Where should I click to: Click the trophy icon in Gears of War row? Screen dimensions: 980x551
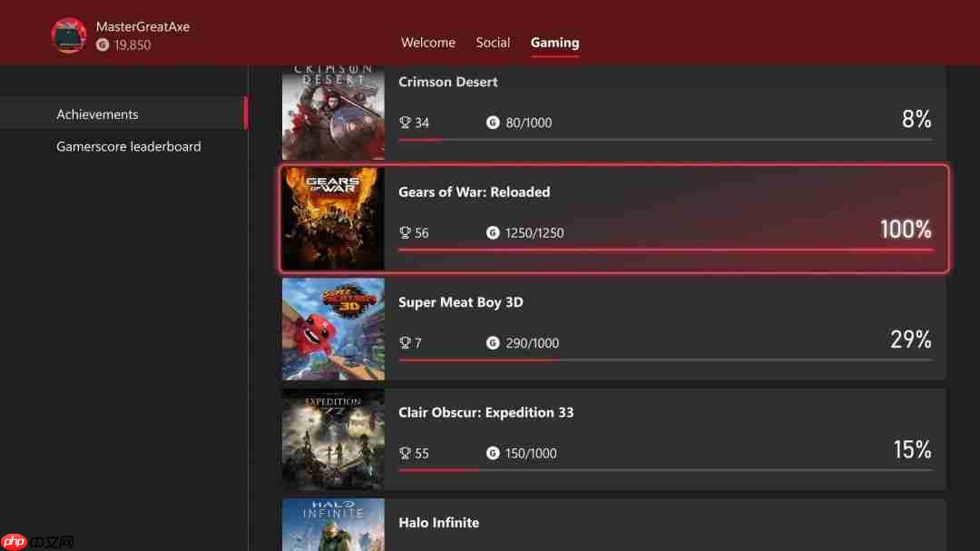coord(405,232)
